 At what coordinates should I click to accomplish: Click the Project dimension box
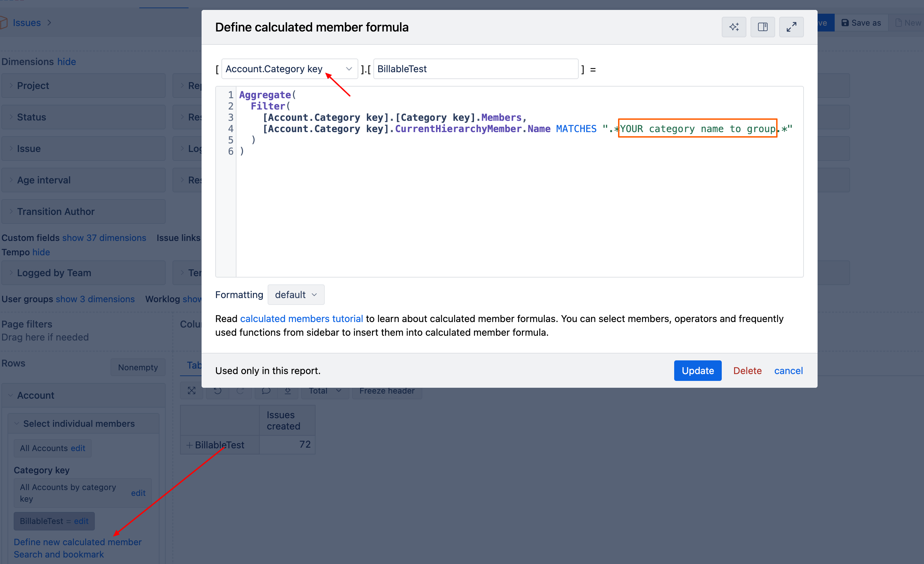pos(83,86)
